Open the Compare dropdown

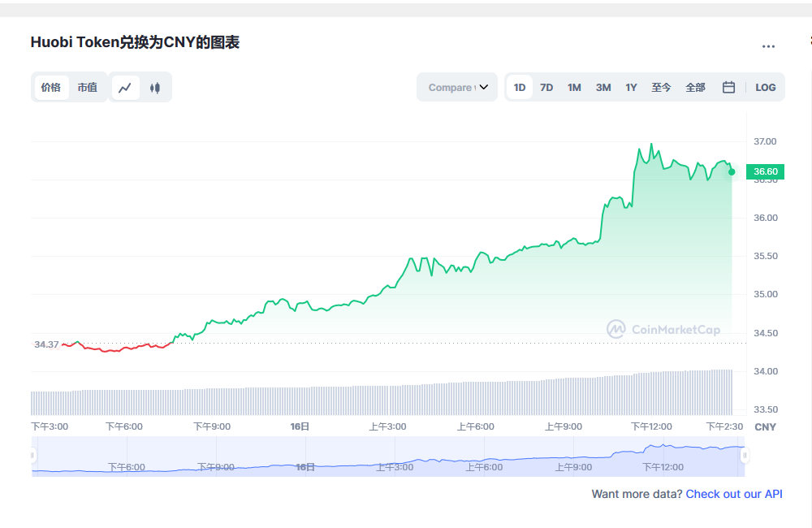click(x=457, y=87)
